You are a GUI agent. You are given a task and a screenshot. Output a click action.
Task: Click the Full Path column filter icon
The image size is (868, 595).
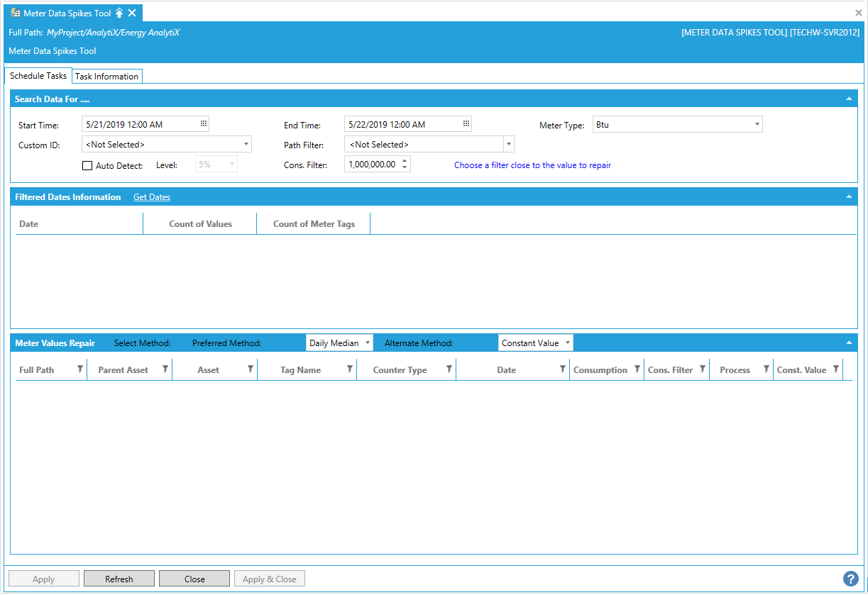click(x=79, y=369)
